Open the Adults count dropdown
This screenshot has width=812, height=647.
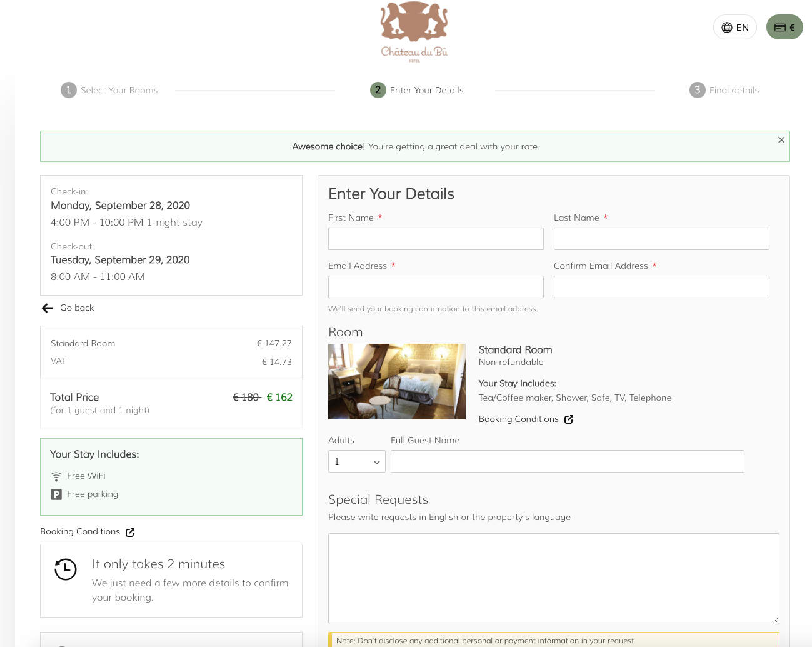tap(356, 461)
